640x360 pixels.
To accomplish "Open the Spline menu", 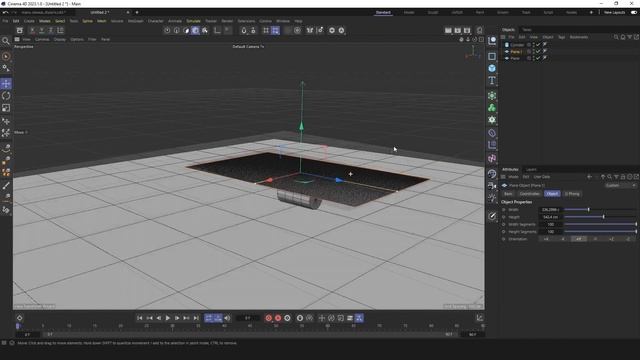I will click(87, 21).
